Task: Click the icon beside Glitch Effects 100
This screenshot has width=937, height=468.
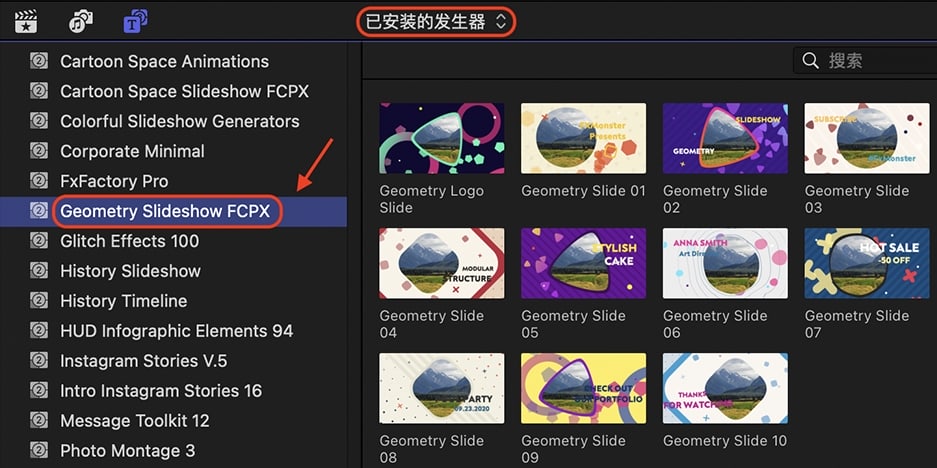Action: click(39, 240)
